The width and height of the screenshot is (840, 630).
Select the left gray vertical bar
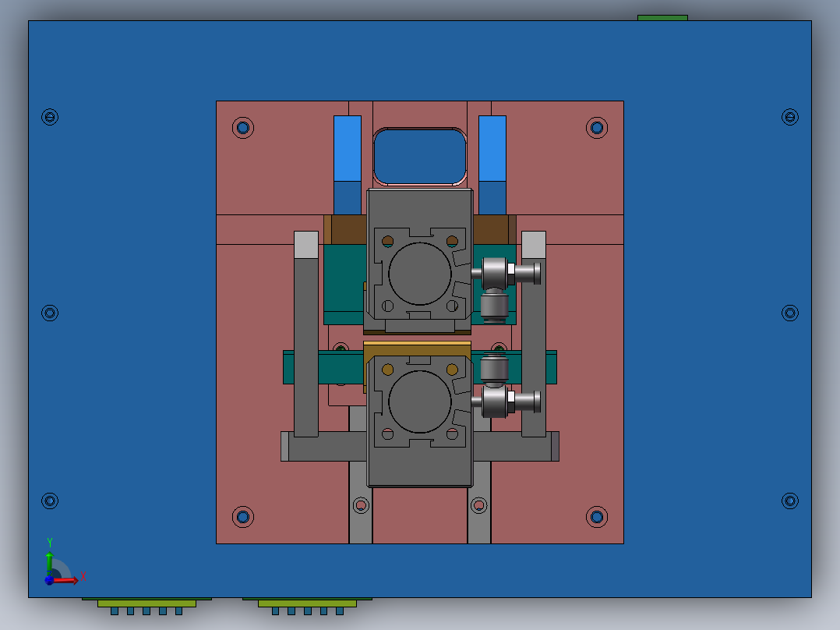click(x=306, y=334)
